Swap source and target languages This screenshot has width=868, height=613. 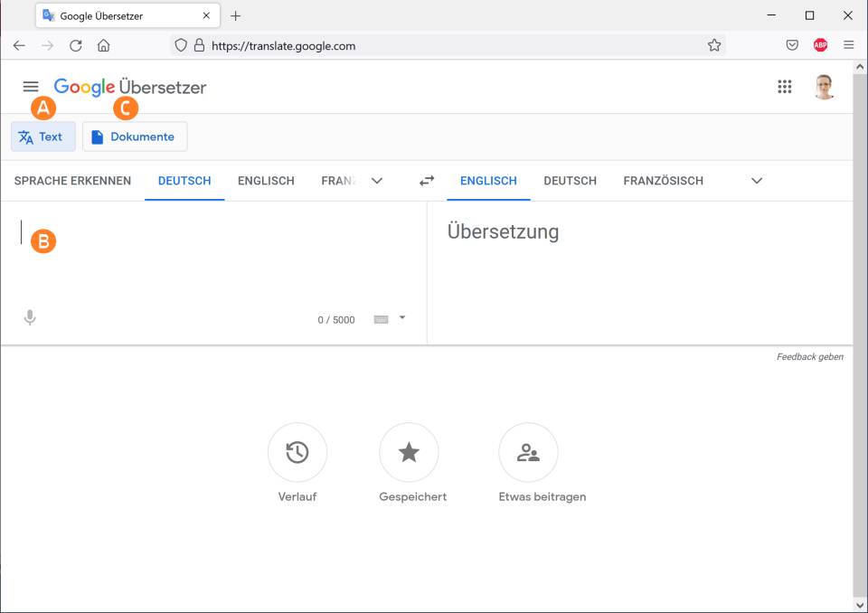pyautogui.click(x=427, y=181)
